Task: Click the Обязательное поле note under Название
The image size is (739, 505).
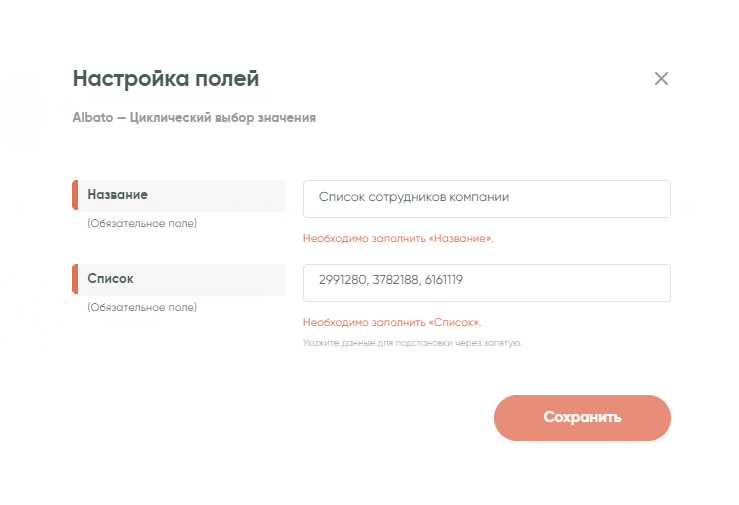Action: pos(142,223)
